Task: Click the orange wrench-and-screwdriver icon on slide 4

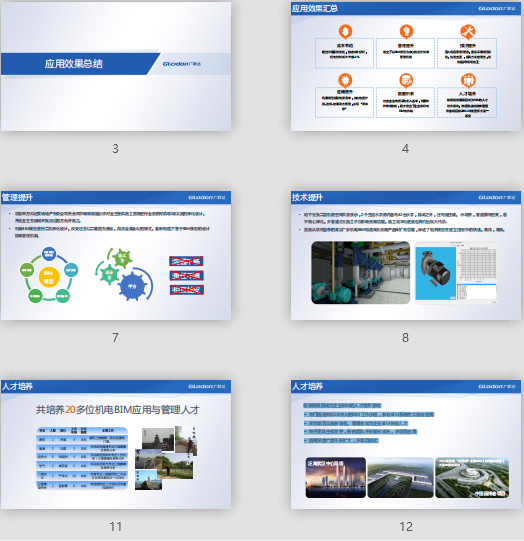Action: [x=467, y=31]
